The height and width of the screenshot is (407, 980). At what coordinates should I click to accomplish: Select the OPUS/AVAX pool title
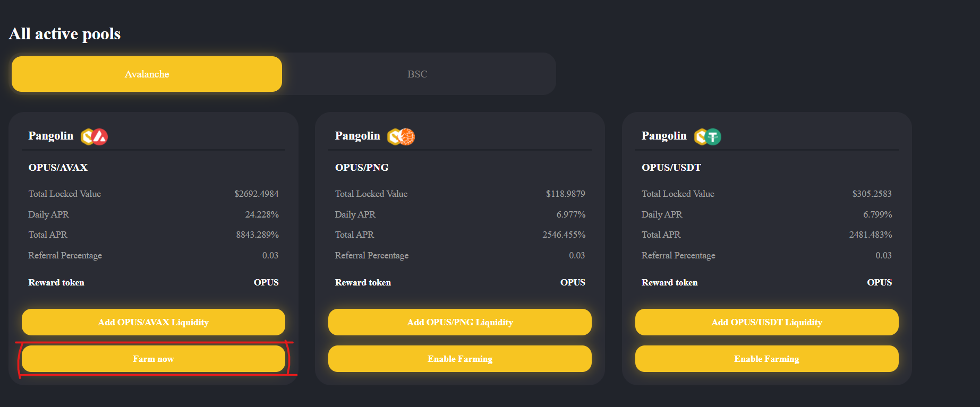[58, 168]
